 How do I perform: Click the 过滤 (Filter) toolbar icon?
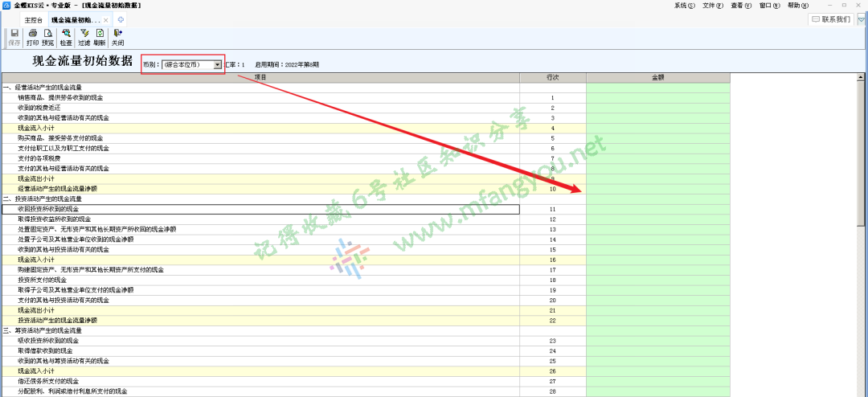coord(84,37)
